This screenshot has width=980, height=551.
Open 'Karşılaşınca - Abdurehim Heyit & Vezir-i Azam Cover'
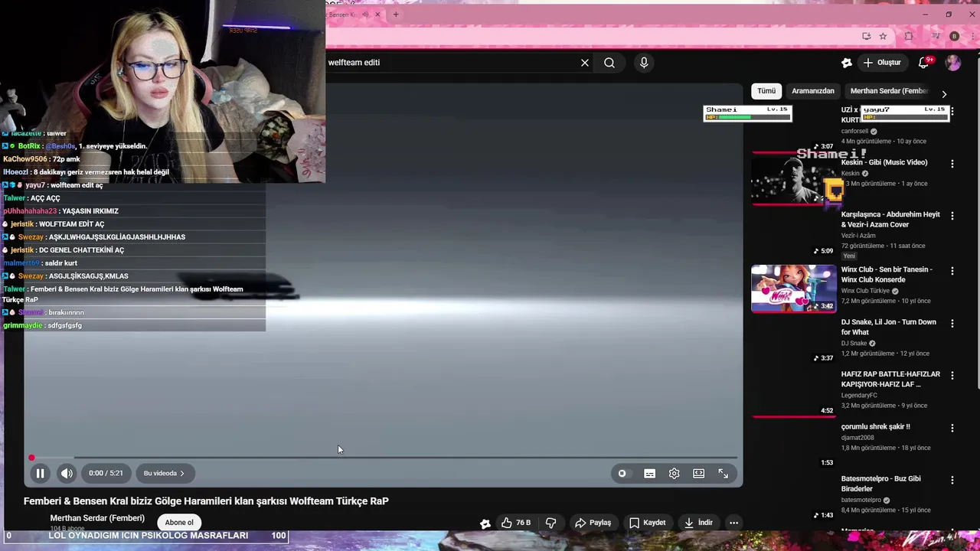click(890, 219)
